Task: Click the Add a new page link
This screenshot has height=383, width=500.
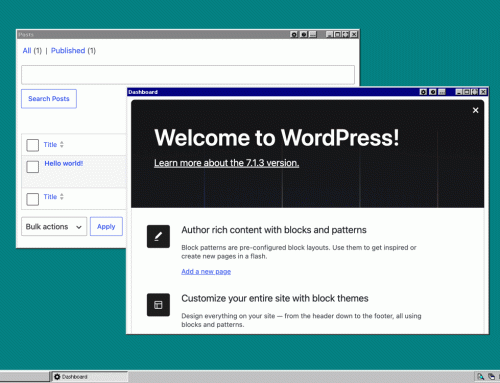Action: pyautogui.click(x=206, y=272)
